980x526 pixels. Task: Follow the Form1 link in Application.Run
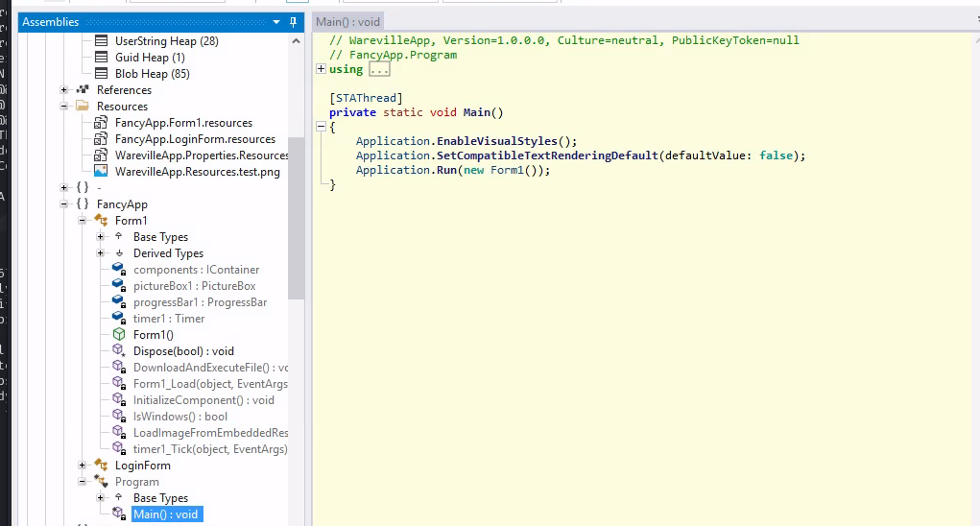pos(506,170)
